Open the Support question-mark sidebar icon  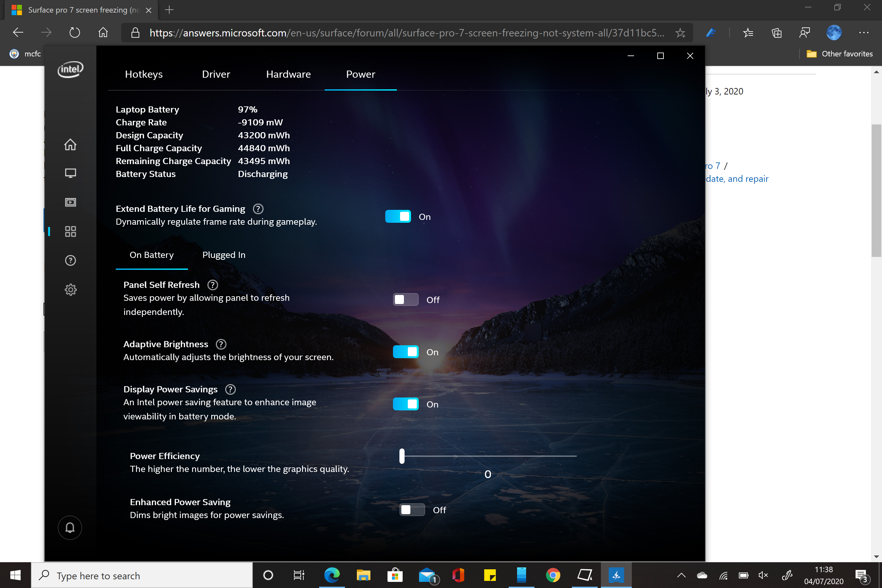(70, 260)
